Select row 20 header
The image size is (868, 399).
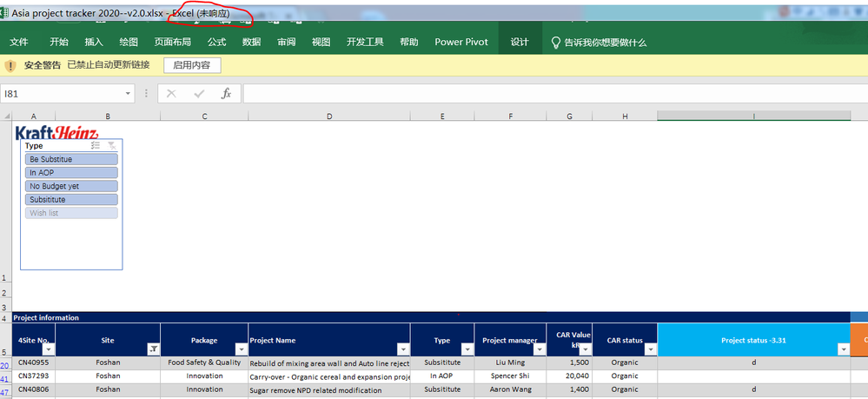[x=5, y=365]
